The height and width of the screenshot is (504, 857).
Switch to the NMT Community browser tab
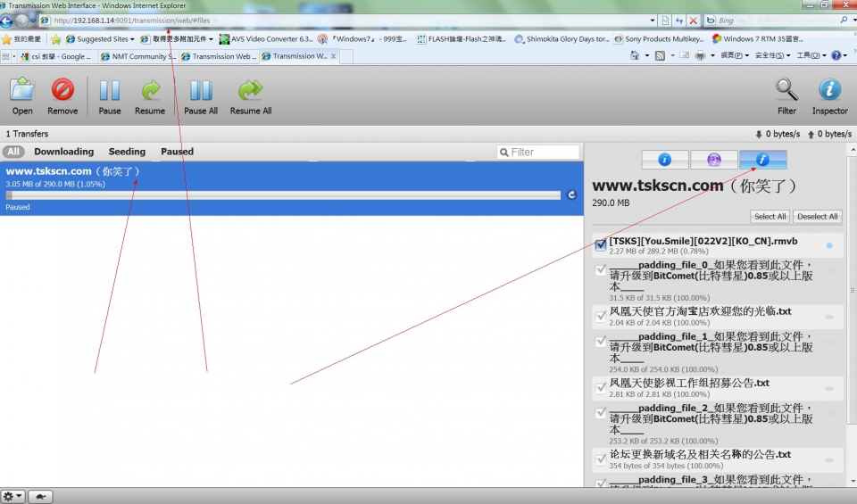point(138,56)
